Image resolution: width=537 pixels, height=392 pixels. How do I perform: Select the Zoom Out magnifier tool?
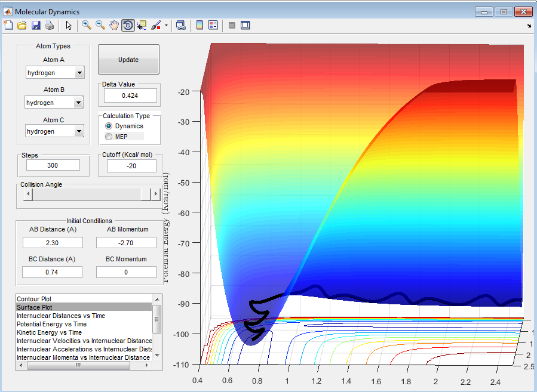click(100, 25)
